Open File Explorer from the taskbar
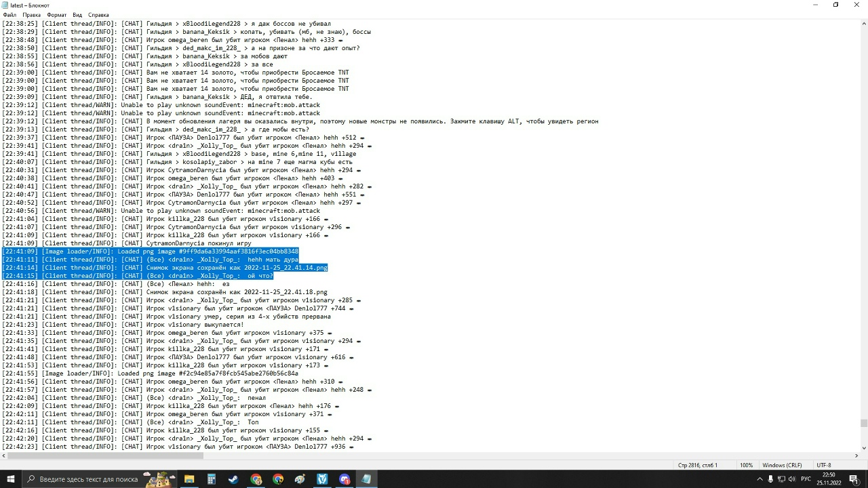Screen dimensions: 868x488 pyautogui.click(x=189, y=478)
